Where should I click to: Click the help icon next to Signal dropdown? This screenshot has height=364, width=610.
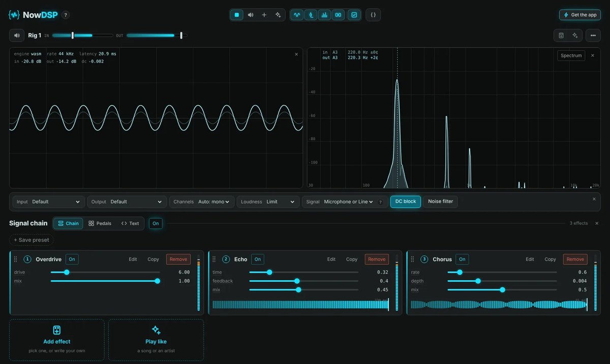pyautogui.click(x=380, y=202)
